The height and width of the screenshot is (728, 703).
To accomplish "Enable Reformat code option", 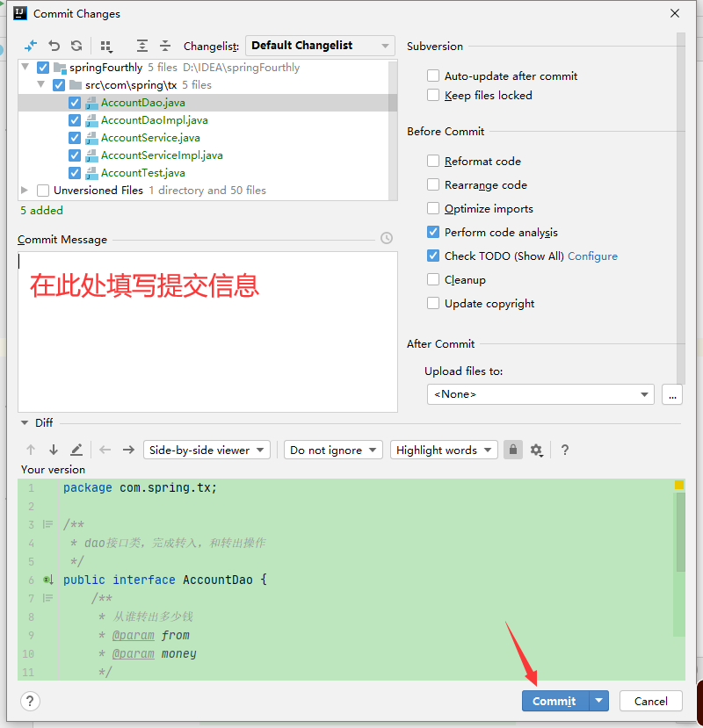I will [433, 161].
